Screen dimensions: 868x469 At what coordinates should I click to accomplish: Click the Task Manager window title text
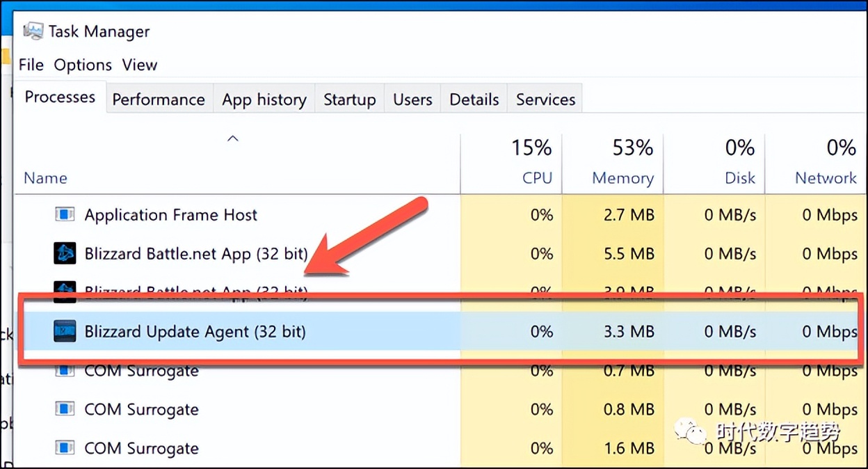pos(99,32)
